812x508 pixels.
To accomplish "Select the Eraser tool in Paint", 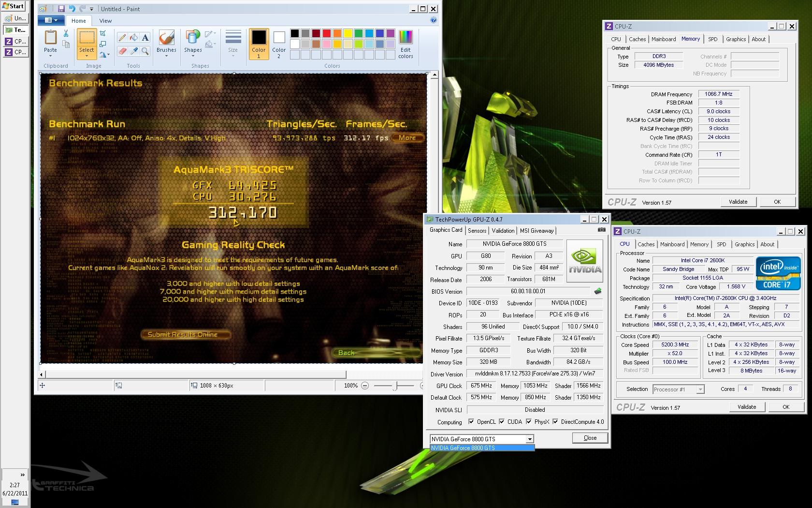I will [122, 50].
